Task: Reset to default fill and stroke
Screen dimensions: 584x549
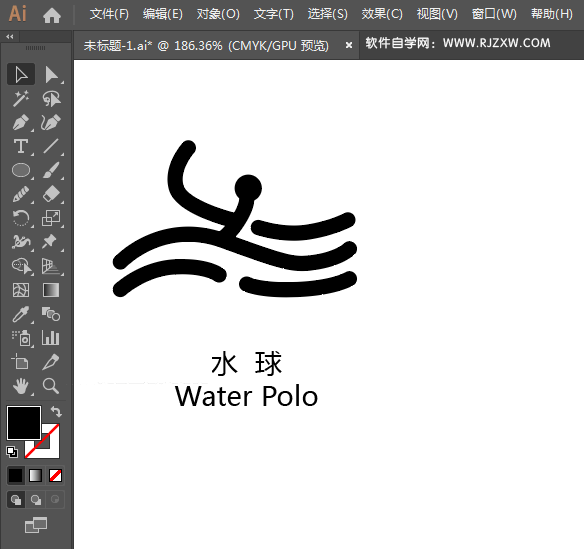Action: (12, 452)
